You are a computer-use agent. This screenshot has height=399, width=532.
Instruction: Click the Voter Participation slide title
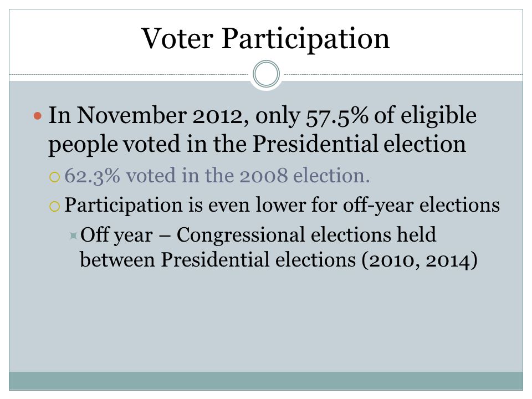tap(265, 39)
